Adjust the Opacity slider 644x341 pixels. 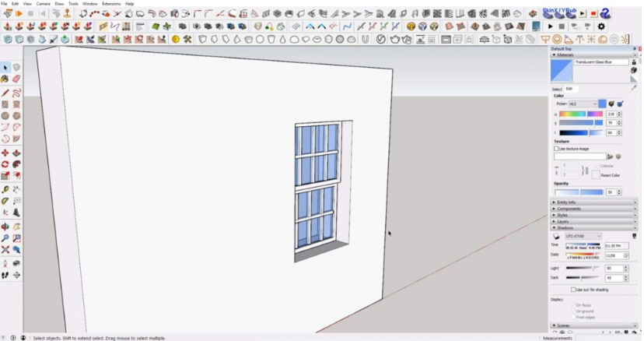(x=579, y=192)
